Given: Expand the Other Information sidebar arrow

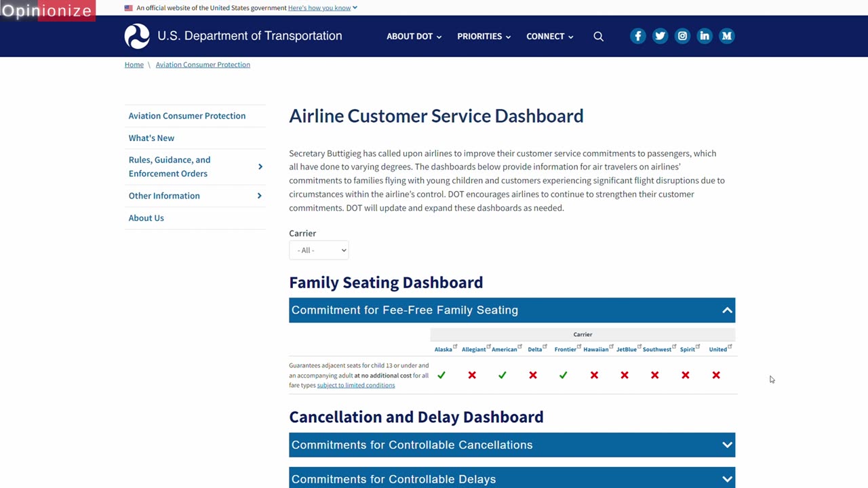Looking at the screenshot, I should [260, 196].
